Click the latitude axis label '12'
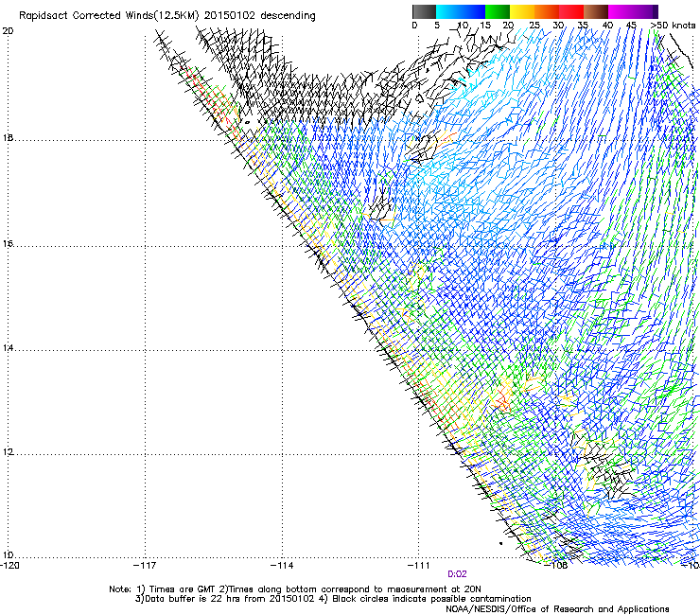Viewport: 700px width, 615px height. click(8, 452)
